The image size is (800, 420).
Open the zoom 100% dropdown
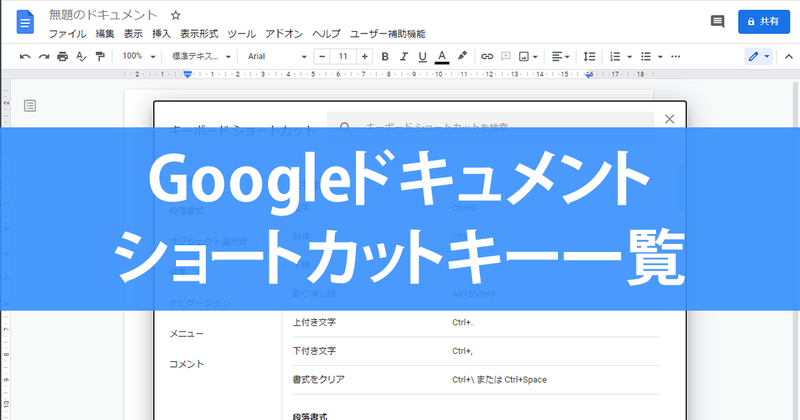pos(138,56)
